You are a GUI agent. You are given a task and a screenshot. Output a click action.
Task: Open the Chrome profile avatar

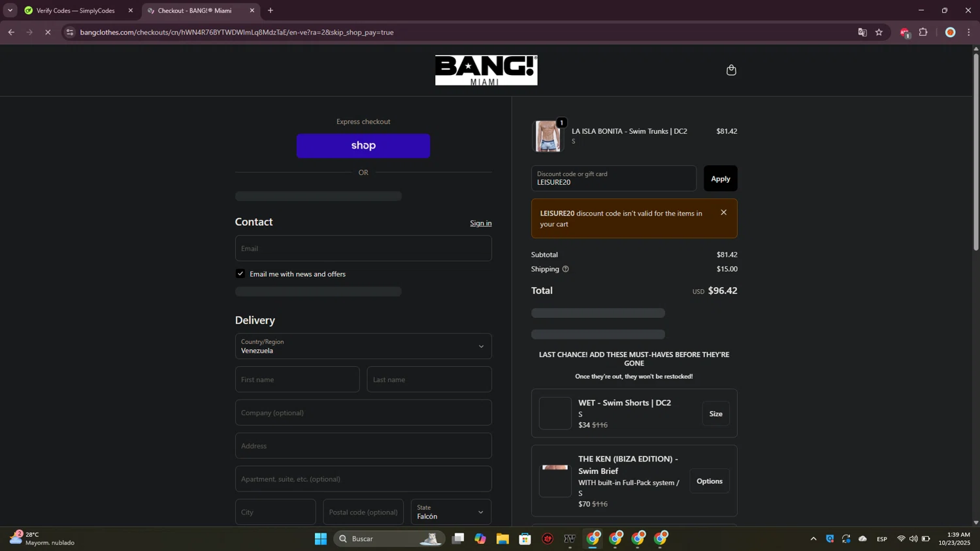coord(951,32)
